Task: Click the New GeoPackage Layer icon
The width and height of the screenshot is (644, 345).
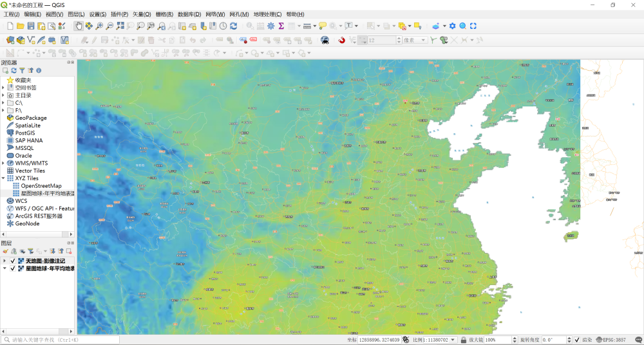Action: (21, 40)
